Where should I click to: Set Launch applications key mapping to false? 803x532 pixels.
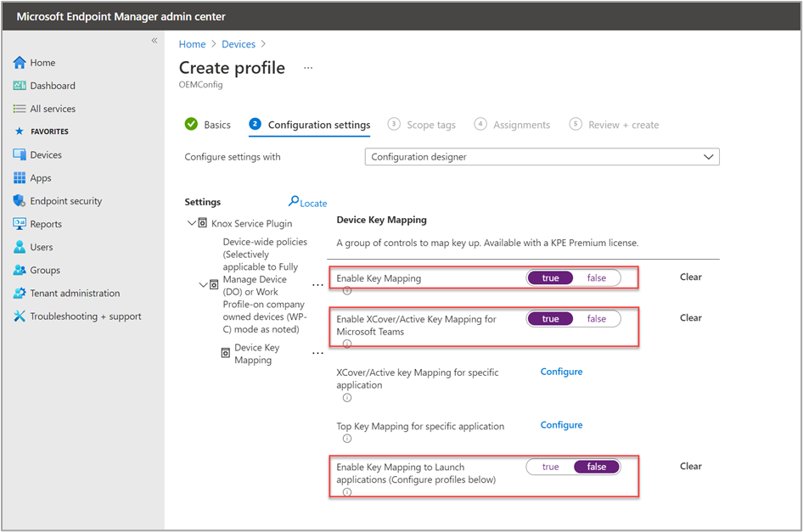tap(597, 467)
